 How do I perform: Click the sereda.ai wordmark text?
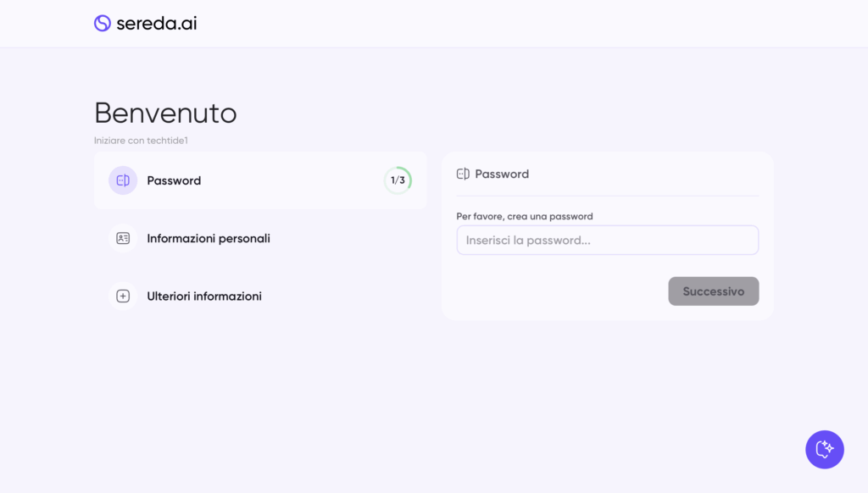(x=157, y=24)
